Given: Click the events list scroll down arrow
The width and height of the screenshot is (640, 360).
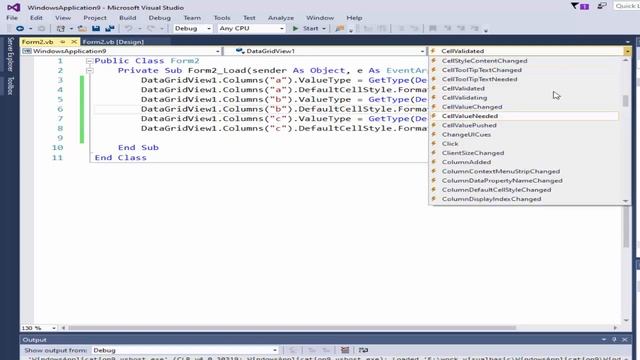Looking at the screenshot, I should [x=625, y=201].
